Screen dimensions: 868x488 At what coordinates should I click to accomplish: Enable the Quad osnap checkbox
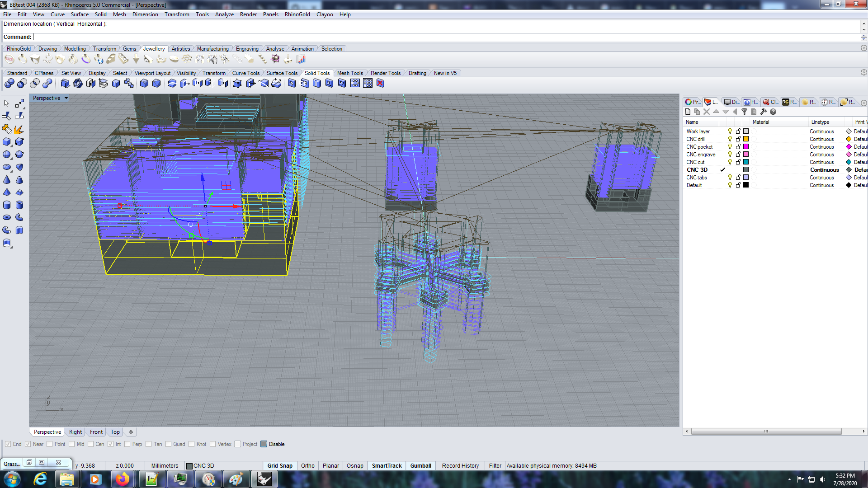click(169, 444)
